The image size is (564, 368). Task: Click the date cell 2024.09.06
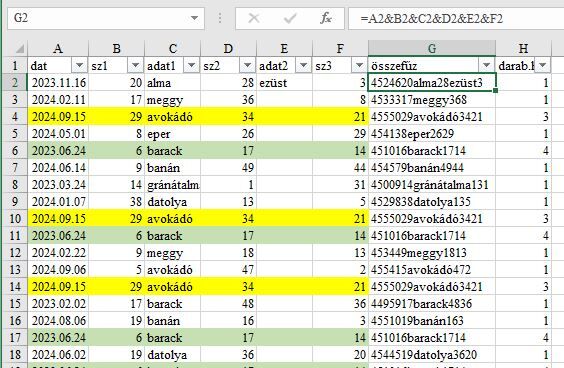point(58,270)
